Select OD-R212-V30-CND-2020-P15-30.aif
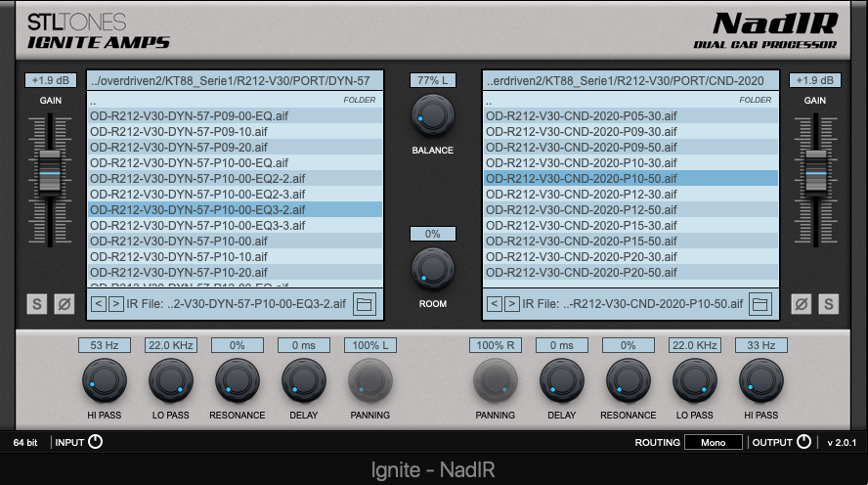868x485 pixels. 630,225
